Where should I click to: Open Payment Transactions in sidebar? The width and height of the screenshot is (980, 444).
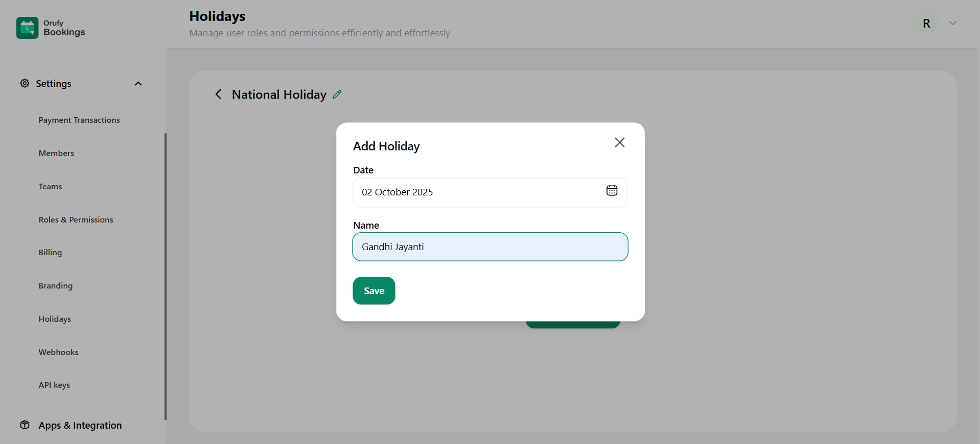point(79,120)
